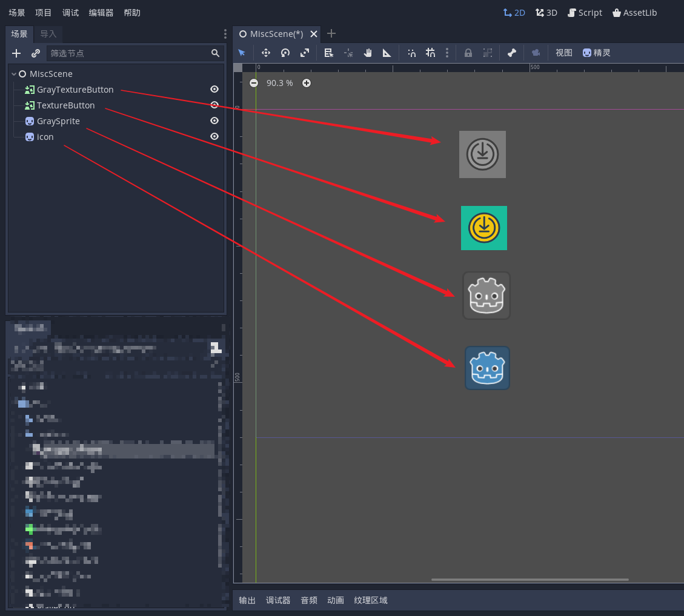Close the MiscScene(*) tab
This screenshot has width=684, height=616.
(314, 34)
